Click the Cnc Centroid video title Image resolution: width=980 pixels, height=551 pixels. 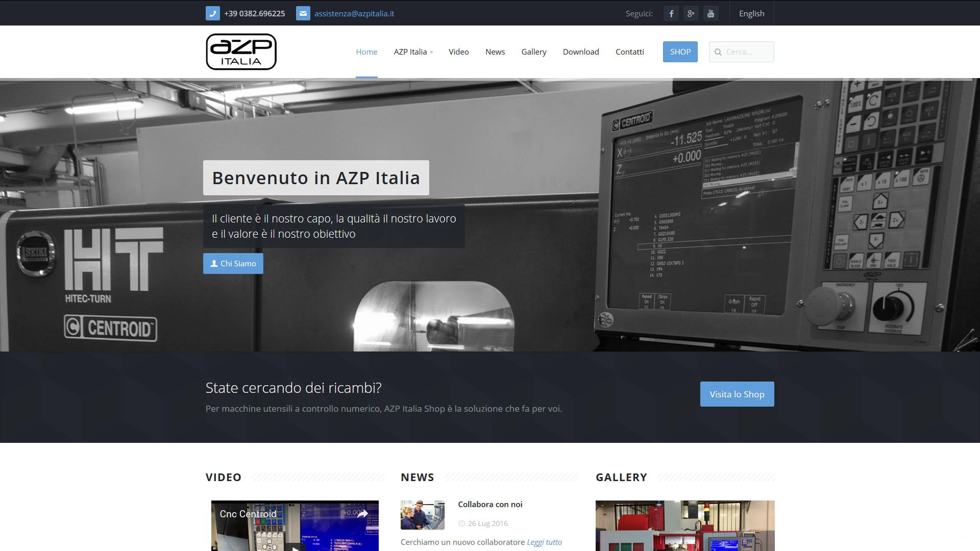[248, 514]
